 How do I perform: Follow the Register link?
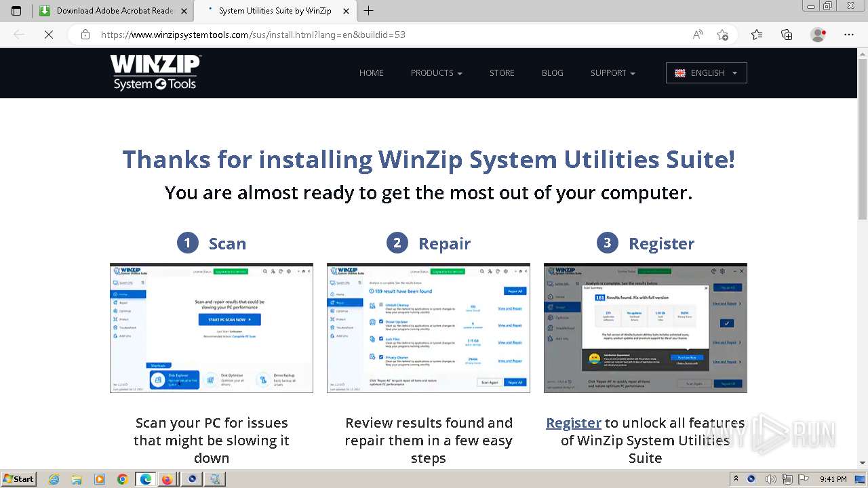[574, 423]
